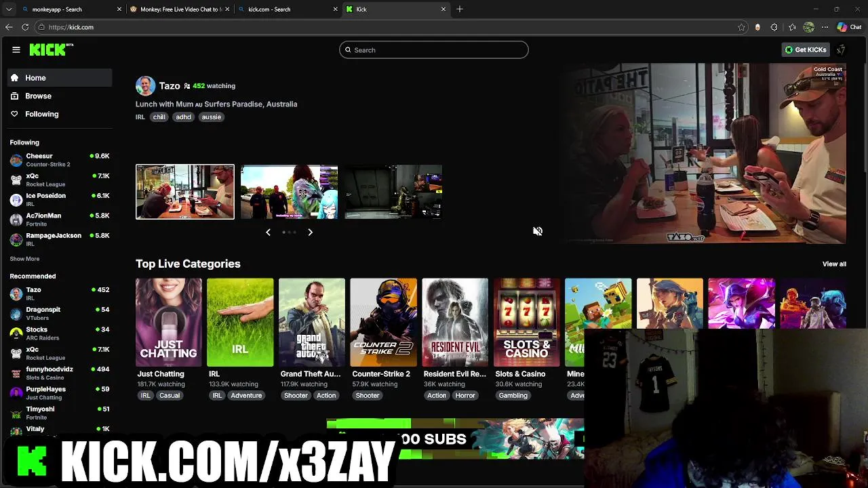Click xQc avatar in Following list
Viewport: 868px width, 488px height.
(16, 180)
